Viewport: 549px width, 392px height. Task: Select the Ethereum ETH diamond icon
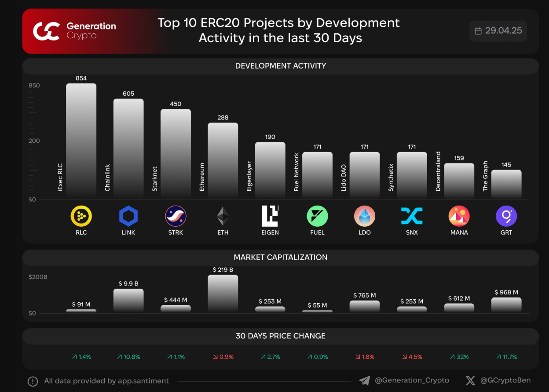tap(223, 217)
